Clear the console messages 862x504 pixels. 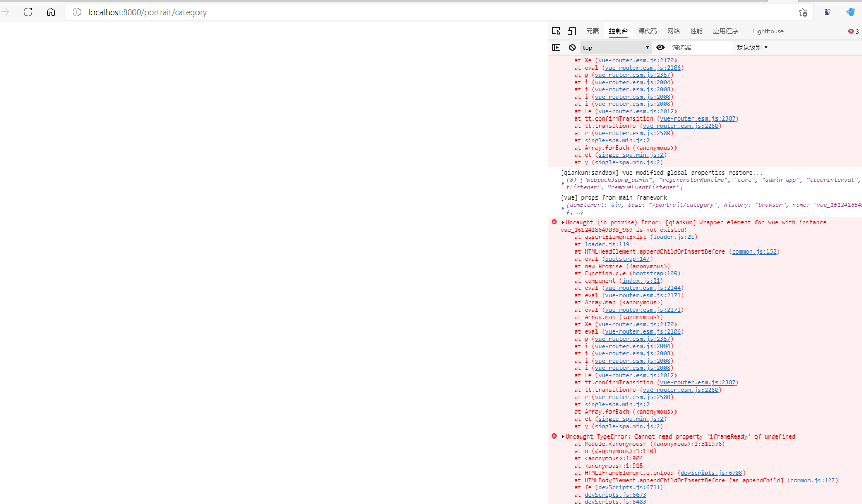572,47
